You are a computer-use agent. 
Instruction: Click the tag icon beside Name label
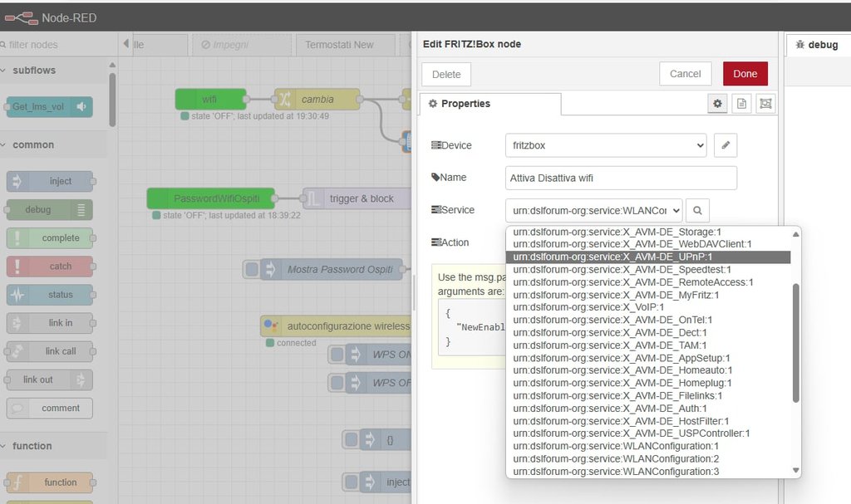[435, 178]
